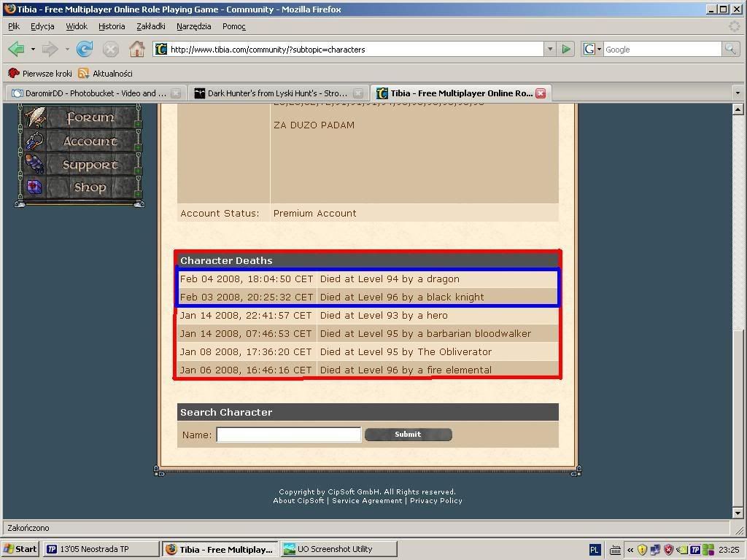
Task: Click the Google search field
Action: tap(662, 49)
